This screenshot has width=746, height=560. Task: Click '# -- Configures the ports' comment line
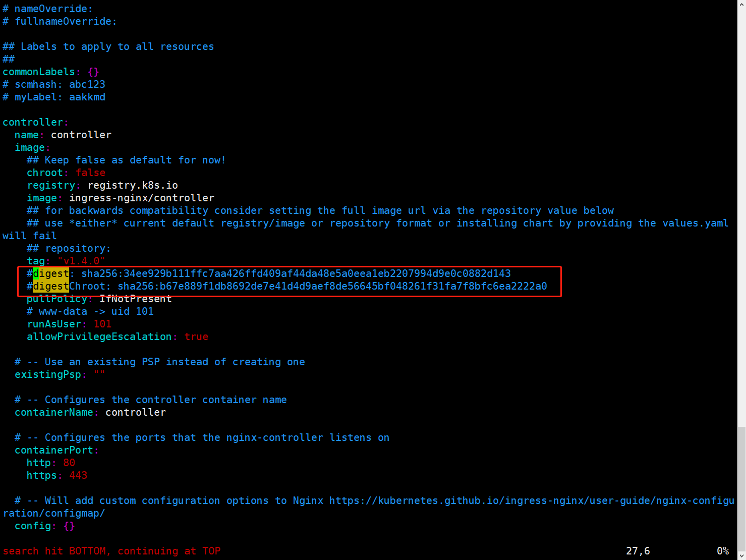[x=202, y=437]
